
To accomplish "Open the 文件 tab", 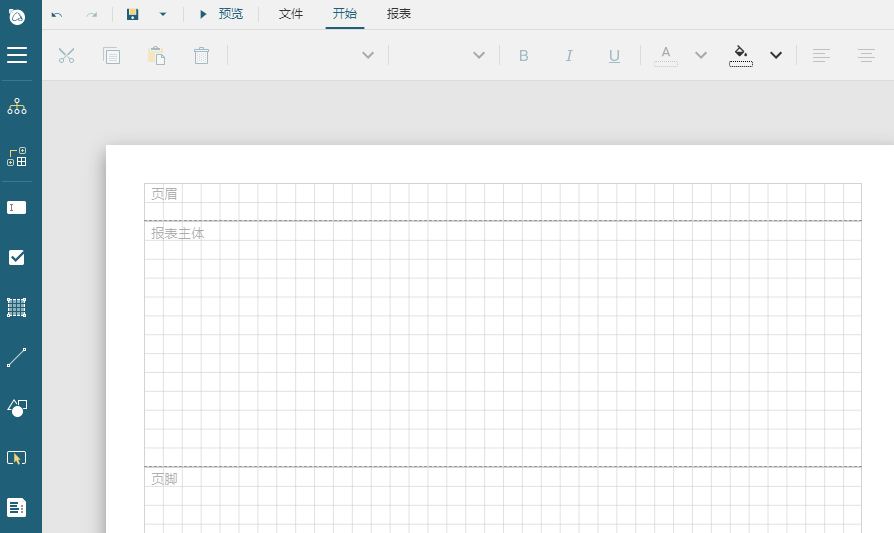I will 291,14.
